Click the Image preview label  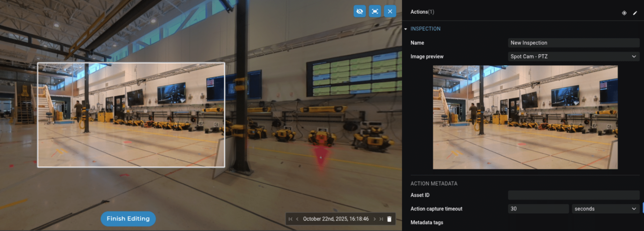427,56
